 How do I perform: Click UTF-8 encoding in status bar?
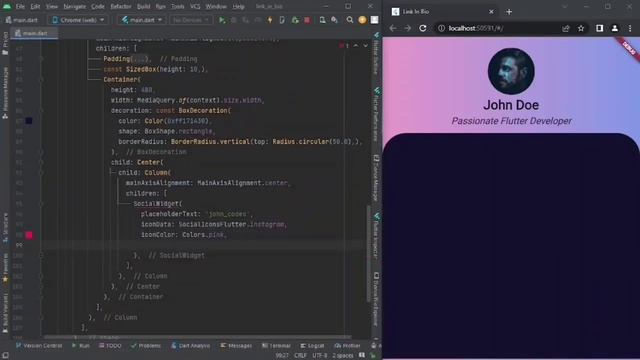320,356
